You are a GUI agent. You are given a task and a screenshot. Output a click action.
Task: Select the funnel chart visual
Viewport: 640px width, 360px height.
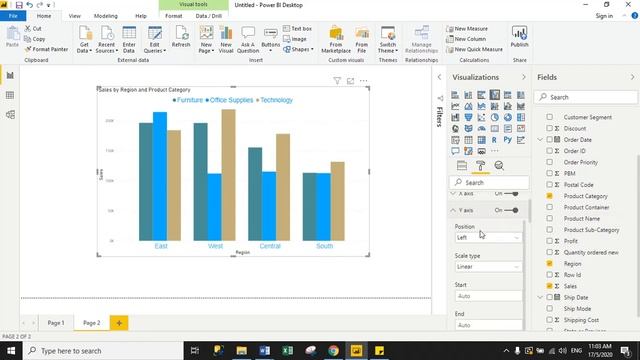(x=468, y=118)
